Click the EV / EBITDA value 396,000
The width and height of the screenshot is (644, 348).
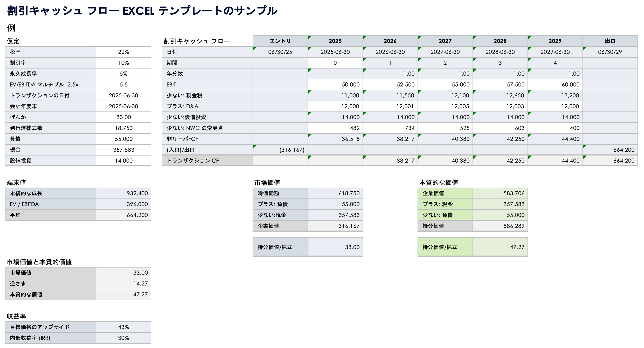coord(124,204)
